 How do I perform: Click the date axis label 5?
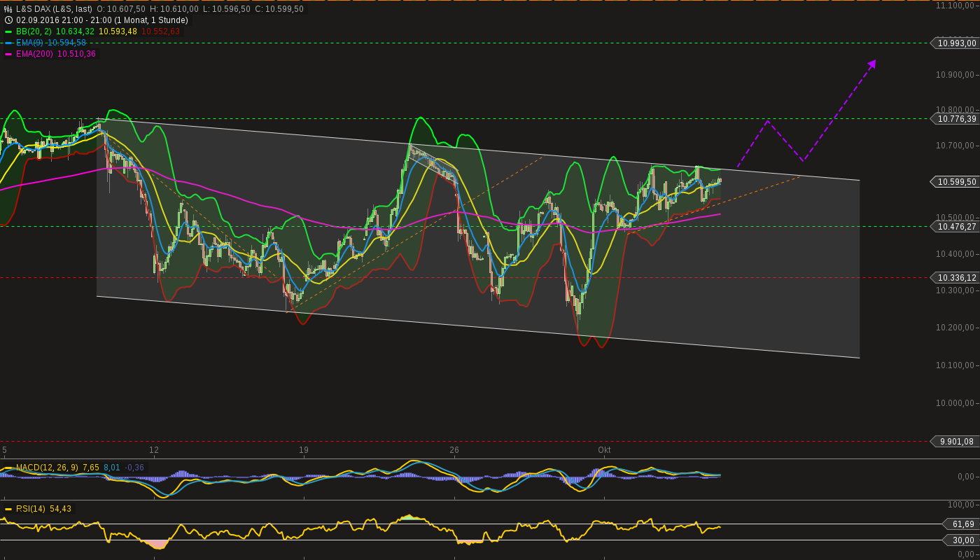4,450
